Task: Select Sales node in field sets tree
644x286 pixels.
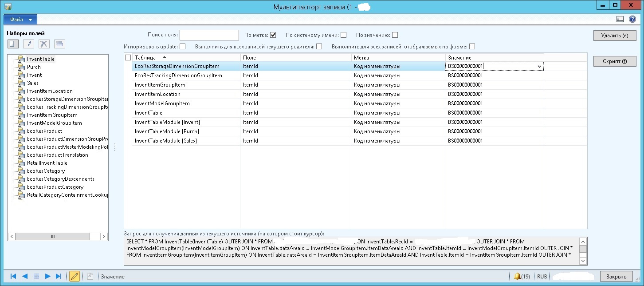Action: click(x=33, y=83)
